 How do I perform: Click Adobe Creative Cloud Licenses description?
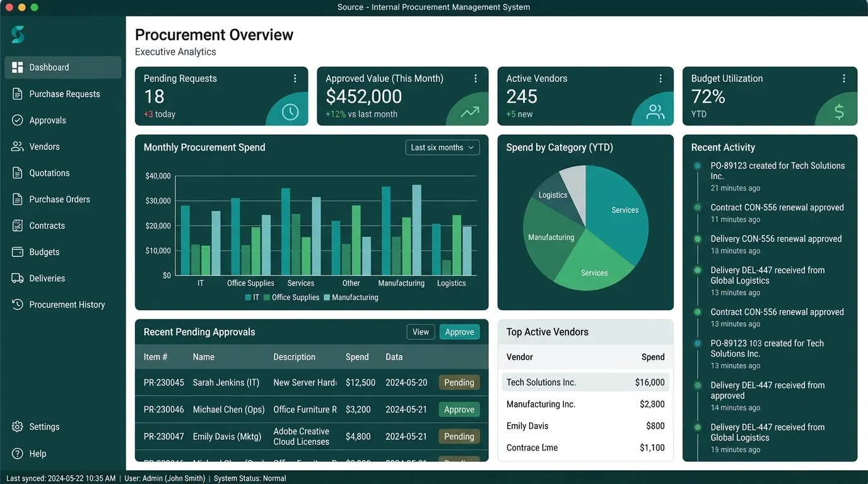point(302,437)
